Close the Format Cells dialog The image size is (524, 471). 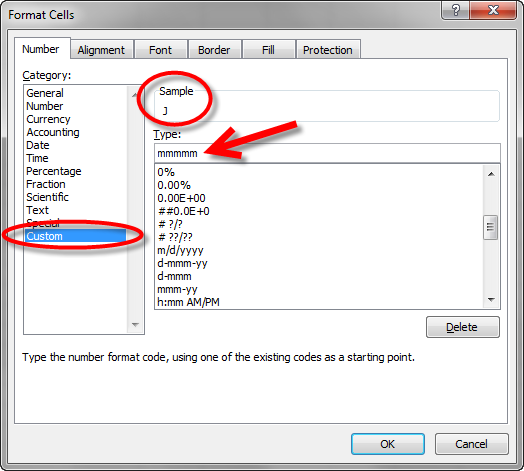pos(493,10)
